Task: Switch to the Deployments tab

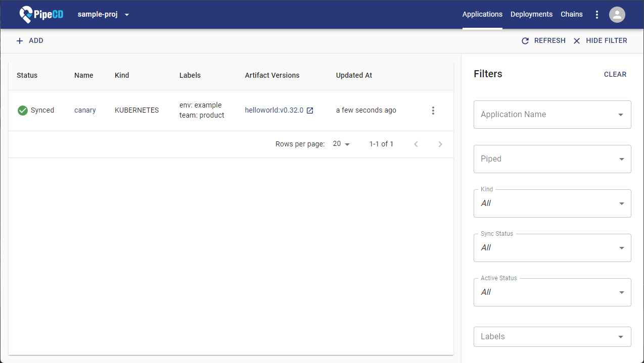Action: [x=531, y=15]
